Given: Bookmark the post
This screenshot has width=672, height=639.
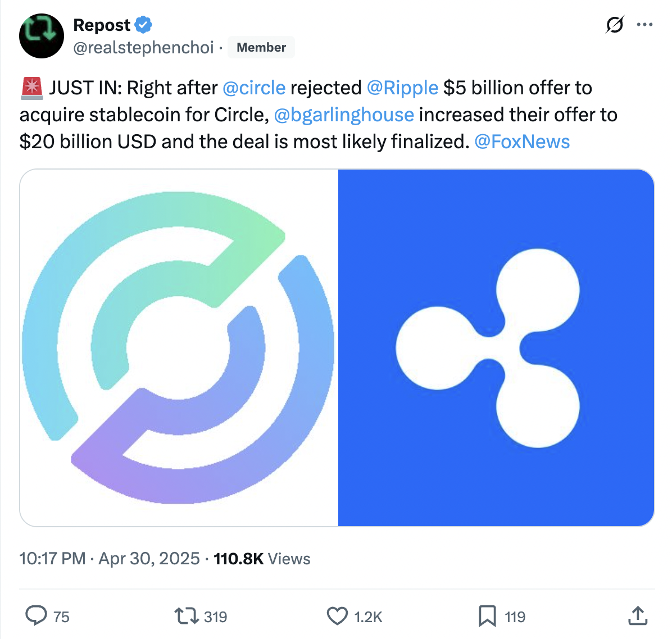Looking at the screenshot, I should (487, 616).
